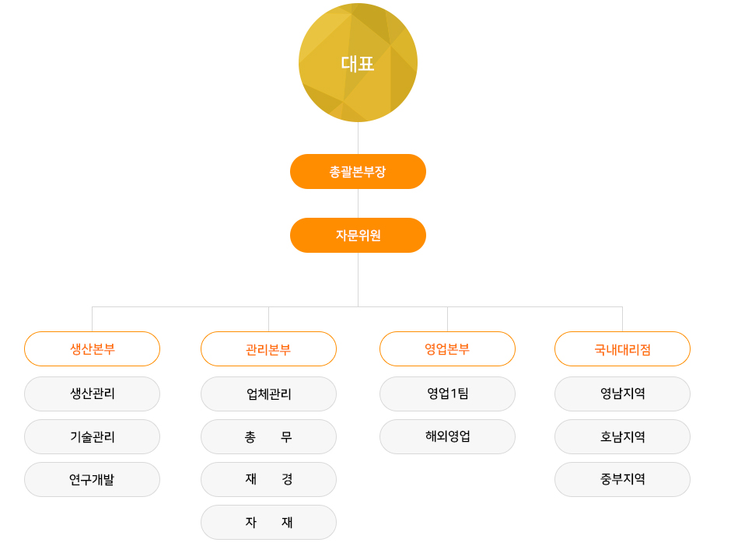Screen dimensions: 731x560
Task: Click the 업체관리 node
Action: coord(268,394)
